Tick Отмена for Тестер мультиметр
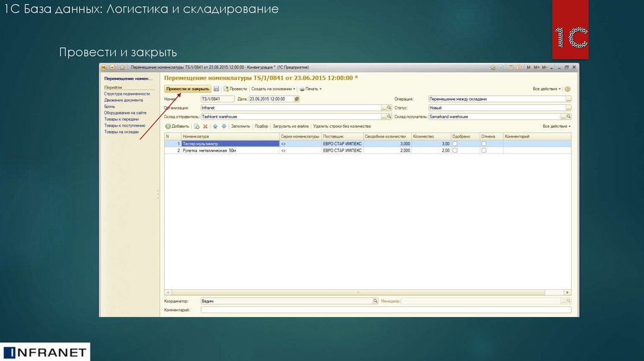The image size is (644, 361). 484,144
